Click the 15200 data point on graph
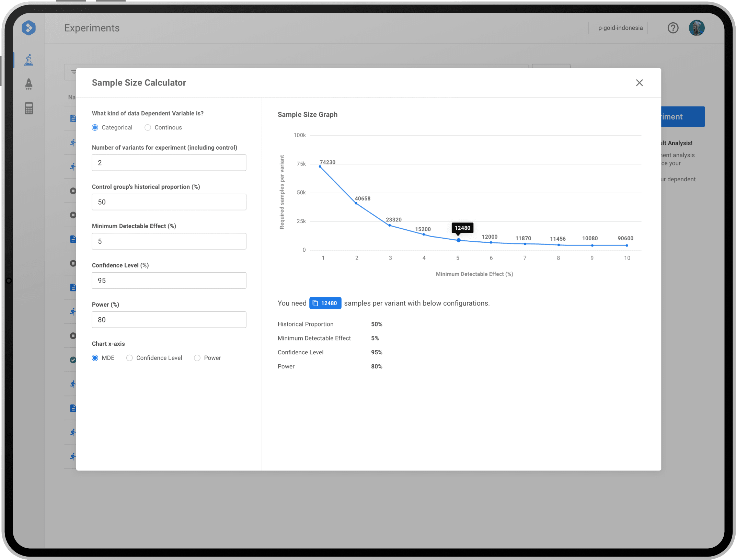The height and width of the screenshot is (560, 736). click(424, 235)
